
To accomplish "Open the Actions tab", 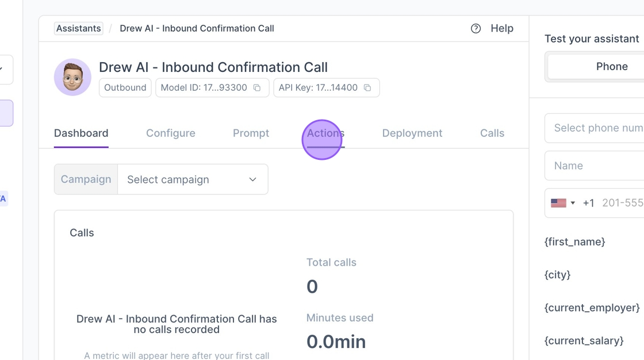I will pyautogui.click(x=325, y=133).
